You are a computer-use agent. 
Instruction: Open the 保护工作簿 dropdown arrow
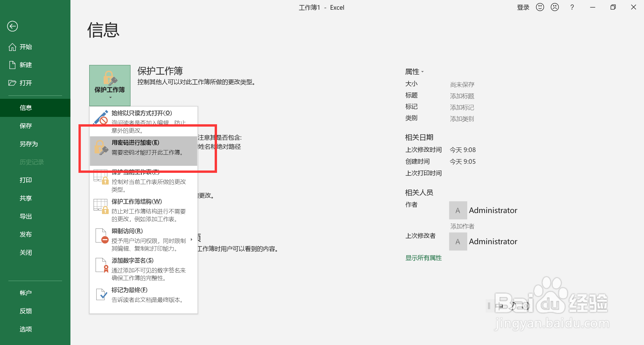pos(110,98)
